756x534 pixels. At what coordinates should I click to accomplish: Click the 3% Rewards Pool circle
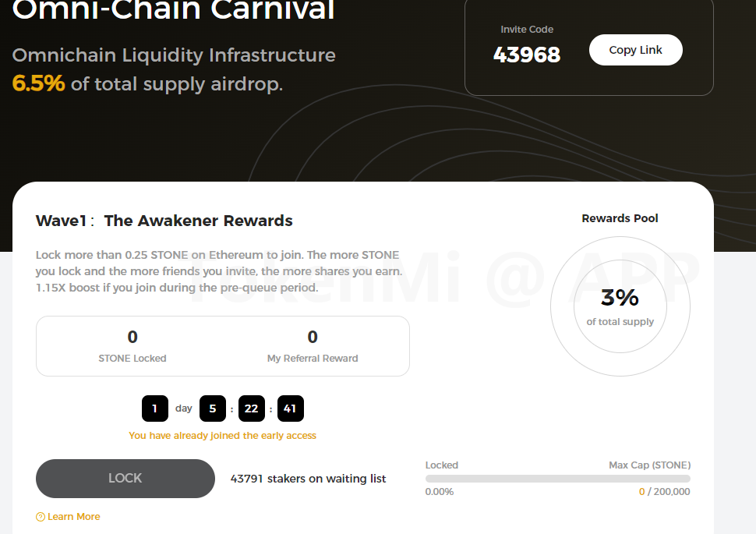[620, 306]
